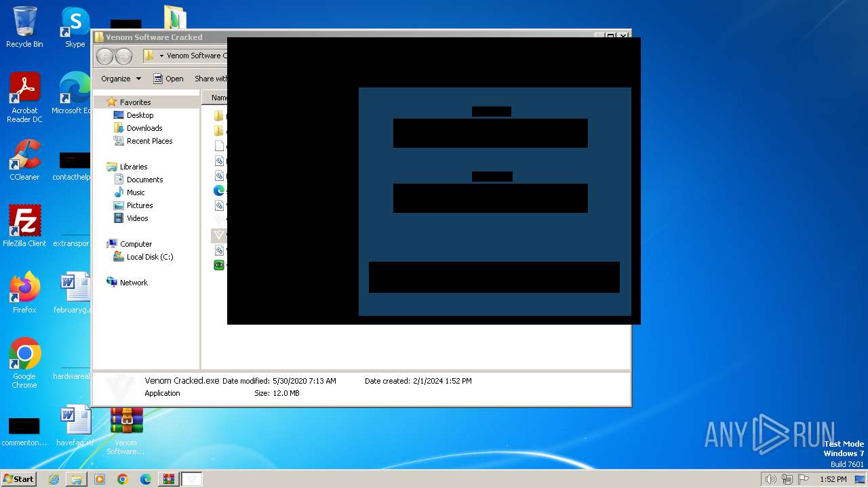868x488 pixels.
Task: Open Recent Places in navigation pane
Action: click(149, 141)
